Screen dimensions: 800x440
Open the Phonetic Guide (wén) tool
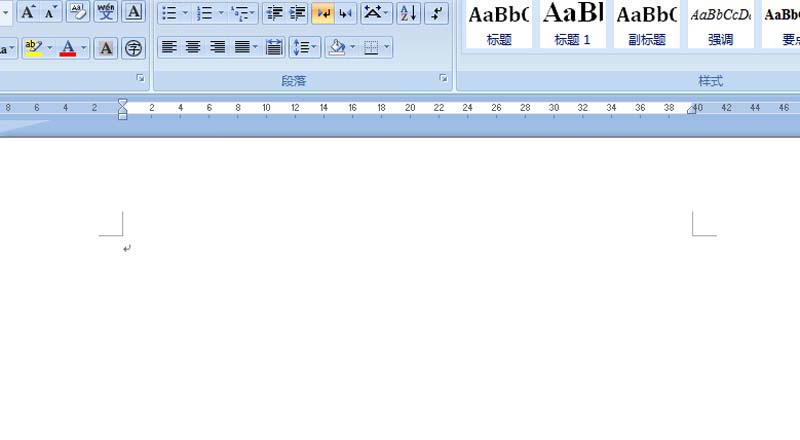[x=106, y=12]
